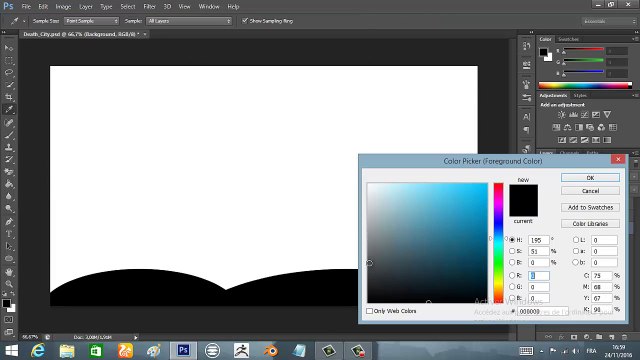Expand the tools panel double arrow

(x=4, y=32)
